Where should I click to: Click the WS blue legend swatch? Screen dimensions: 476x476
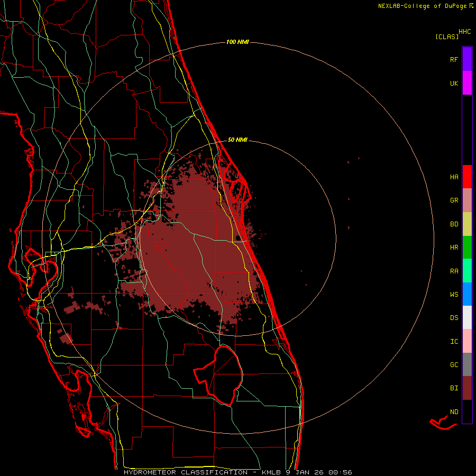pos(467,294)
